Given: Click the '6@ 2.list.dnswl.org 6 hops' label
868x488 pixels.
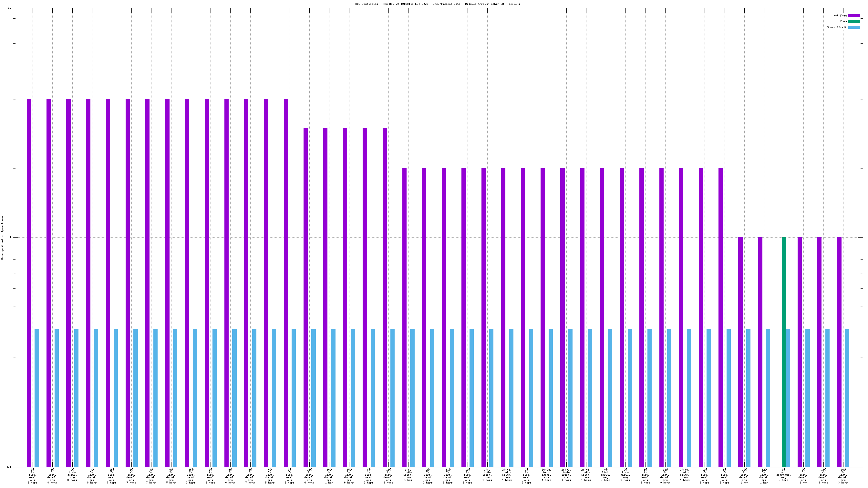Looking at the screenshot, I should coord(32,475).
